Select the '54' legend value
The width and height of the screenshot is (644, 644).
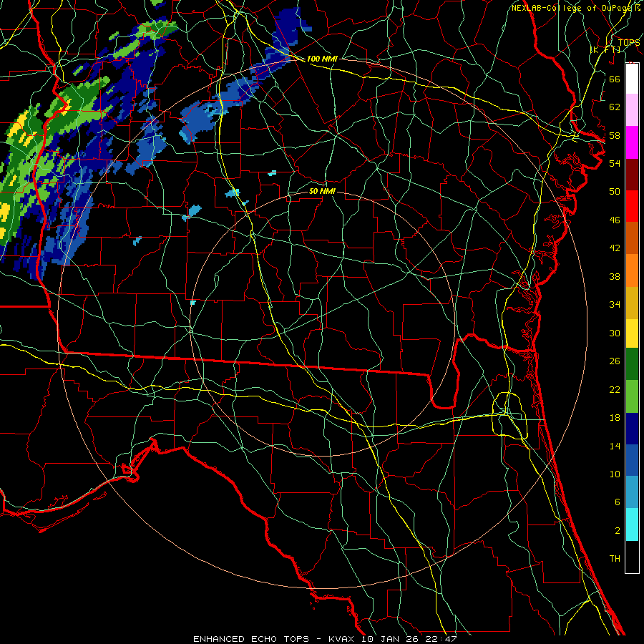pos(615,163)
